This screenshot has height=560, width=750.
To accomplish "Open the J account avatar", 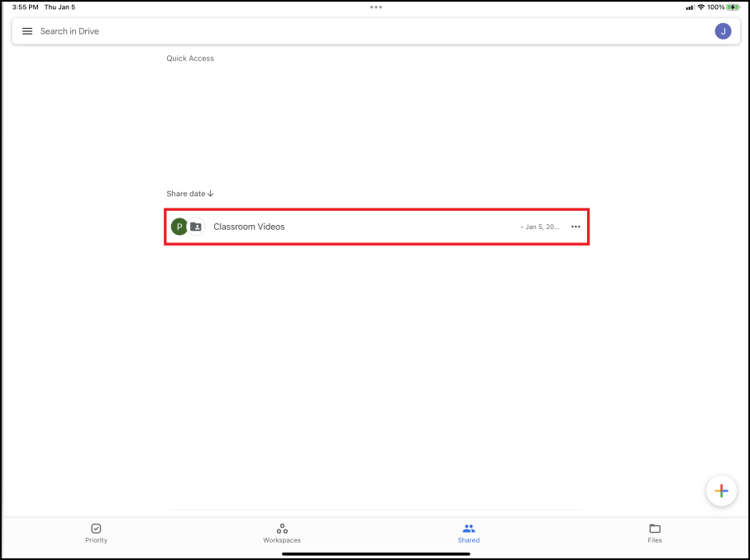I will 723,31.
